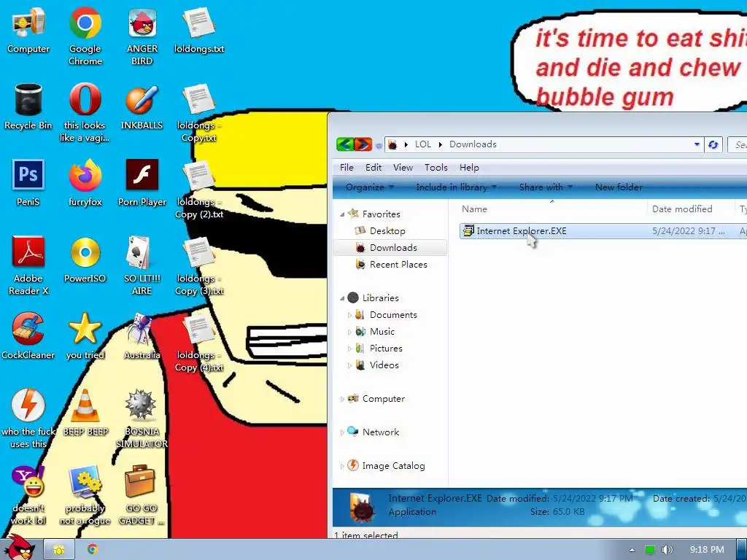
Task: Sort by the Date modified column header
Action: point(690,209)
